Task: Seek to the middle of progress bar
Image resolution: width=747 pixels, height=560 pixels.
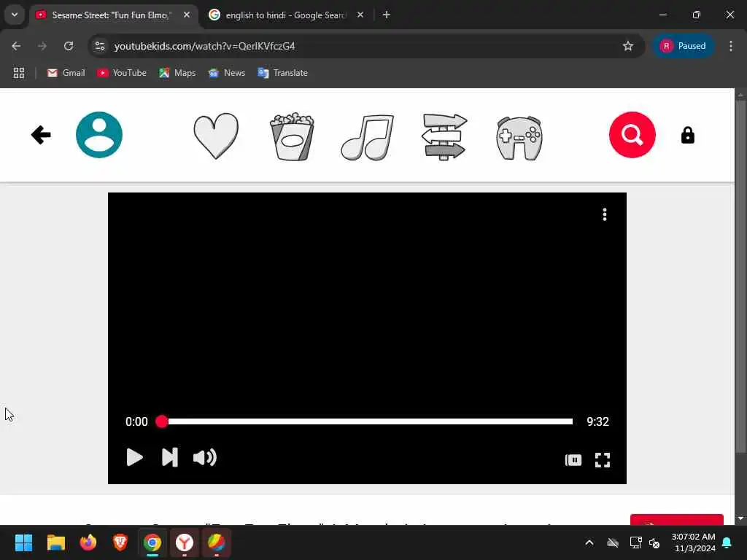Action: click(367, 421)
